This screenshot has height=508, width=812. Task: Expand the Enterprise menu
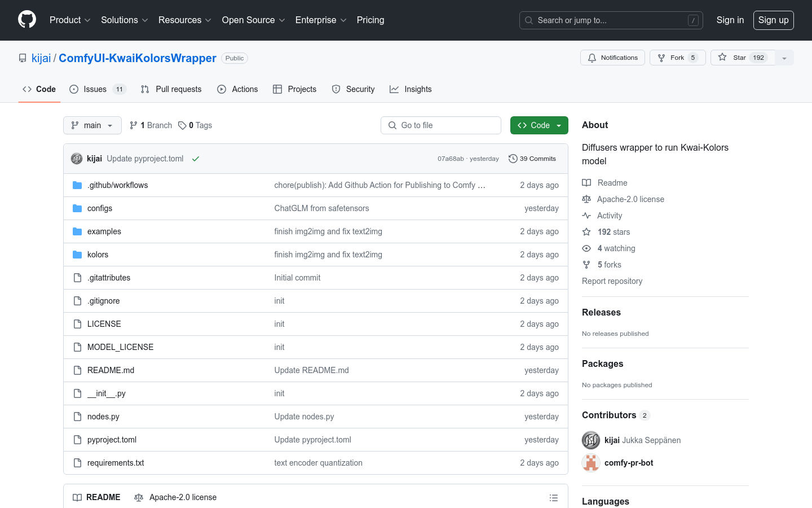(x=321, y=20)
